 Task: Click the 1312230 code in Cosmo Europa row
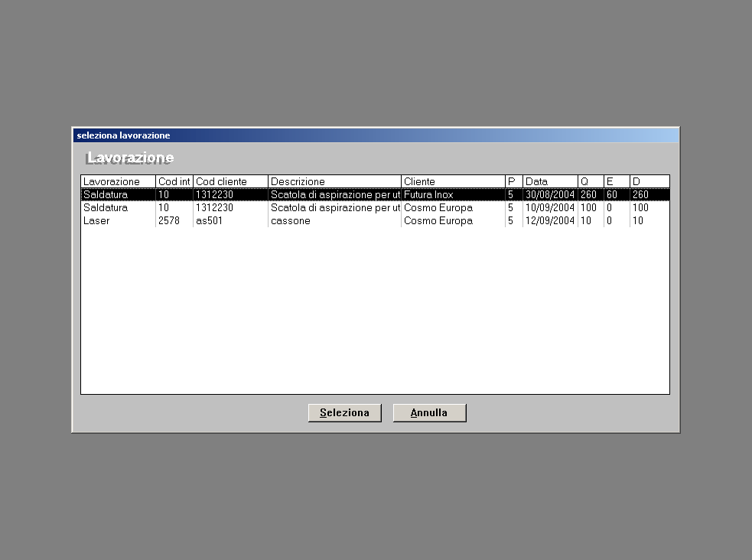(x=231, y=207)
